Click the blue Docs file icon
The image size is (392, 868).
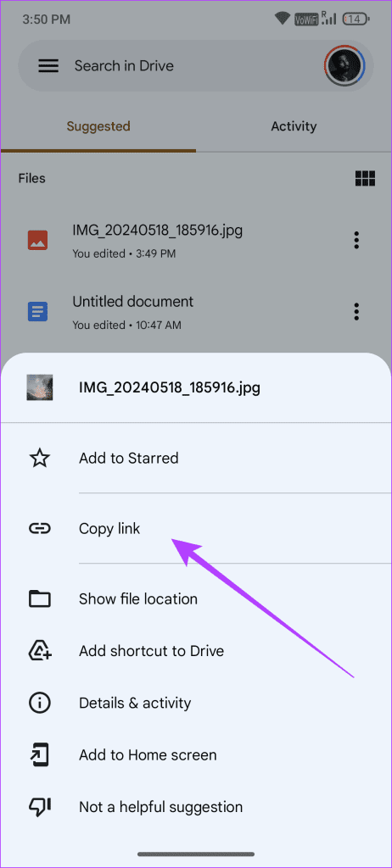click(37, 312)
